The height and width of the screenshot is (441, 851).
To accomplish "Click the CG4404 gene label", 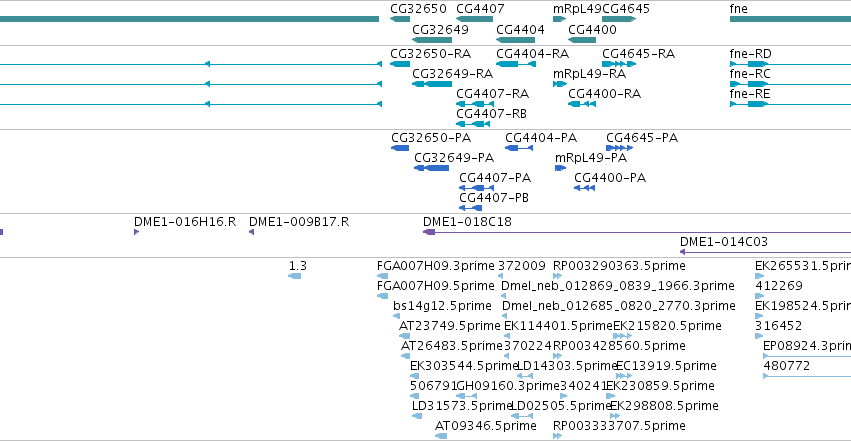I will [520, 30].
